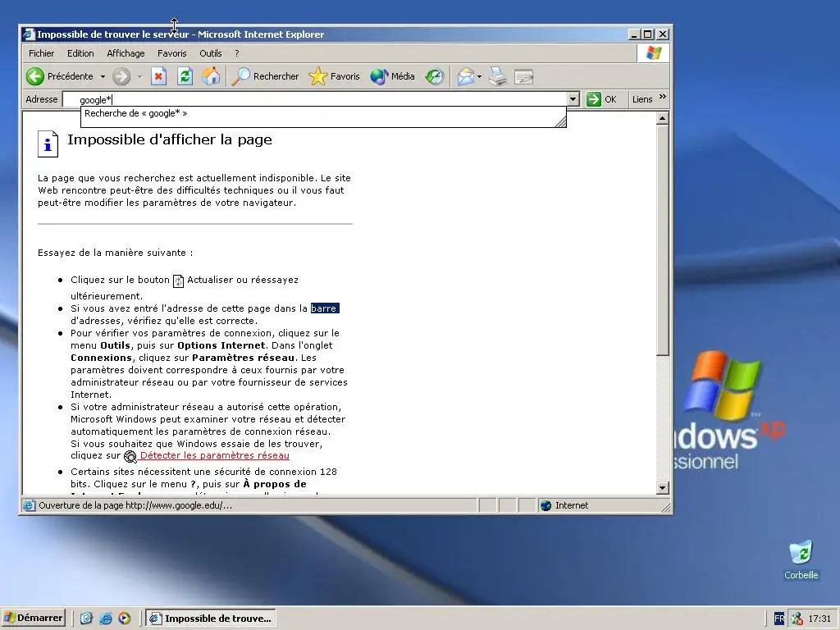Expand the address bar dropdown arrow
840x630 pixels.
pos(573,99)
